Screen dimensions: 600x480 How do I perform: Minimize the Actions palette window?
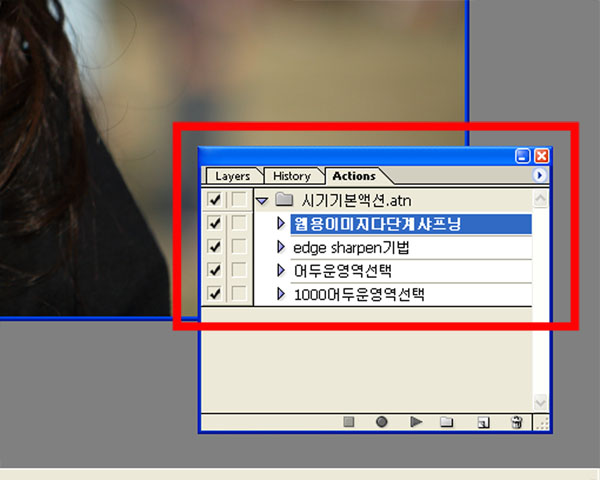pos(522,156)
